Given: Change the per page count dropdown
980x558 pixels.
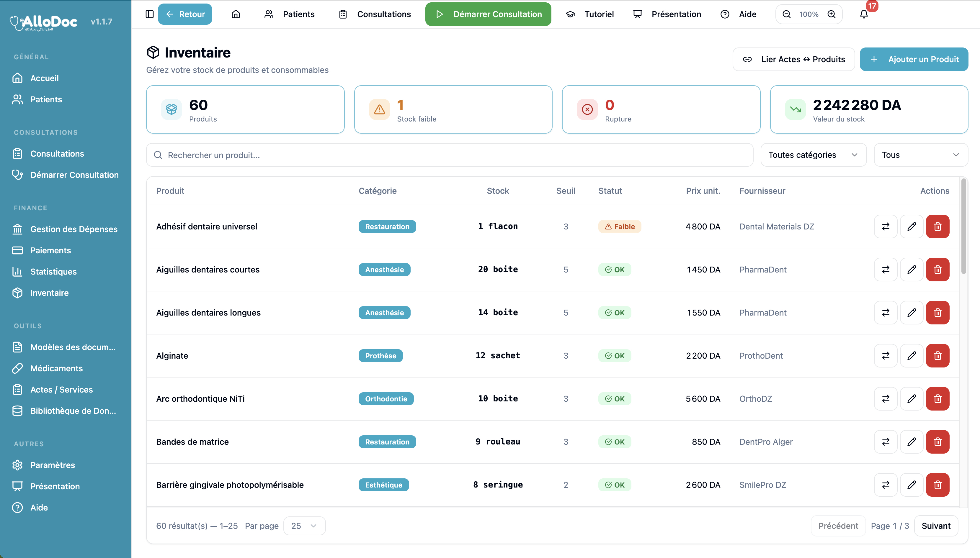Looking at the screenshot, I should pos(304,526).
